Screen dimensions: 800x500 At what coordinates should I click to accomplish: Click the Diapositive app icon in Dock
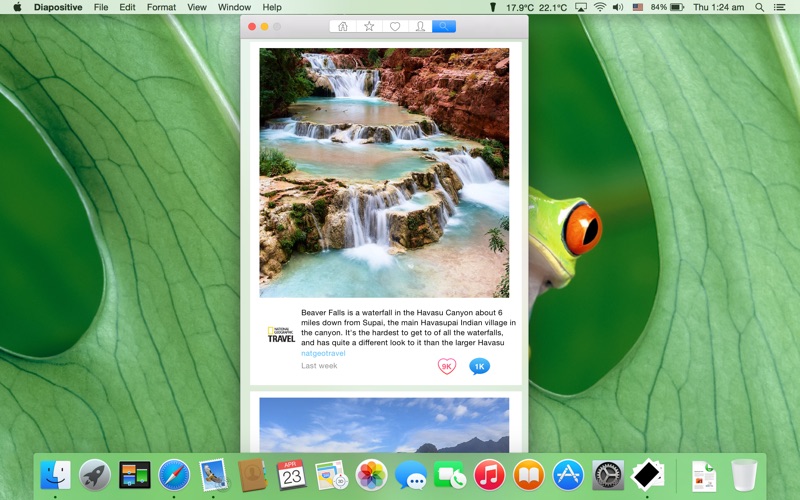point(647,475)
